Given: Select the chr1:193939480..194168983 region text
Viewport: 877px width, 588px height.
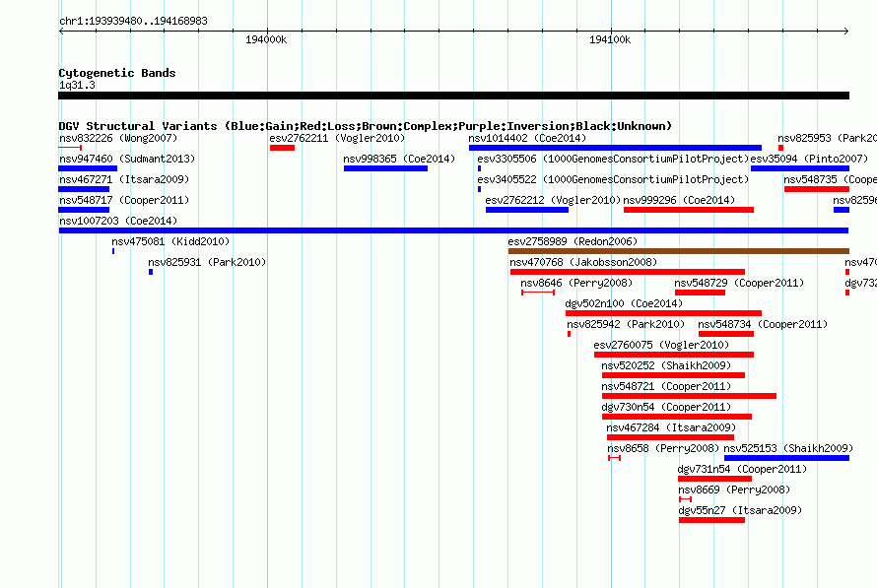Looking at the screenshot, I should pyautogui.click(x=133, y=21).
